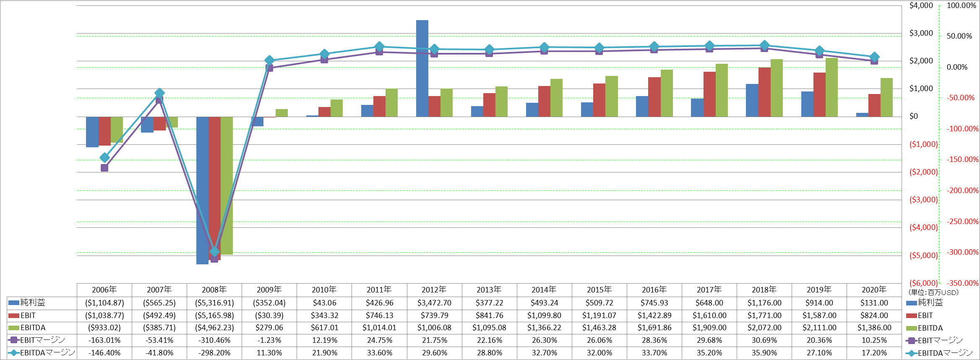Image resolution: width=980 pixels, height=360 pixels.
Task: Select the EBITDA row label in the data table
Action: [27, 328]
